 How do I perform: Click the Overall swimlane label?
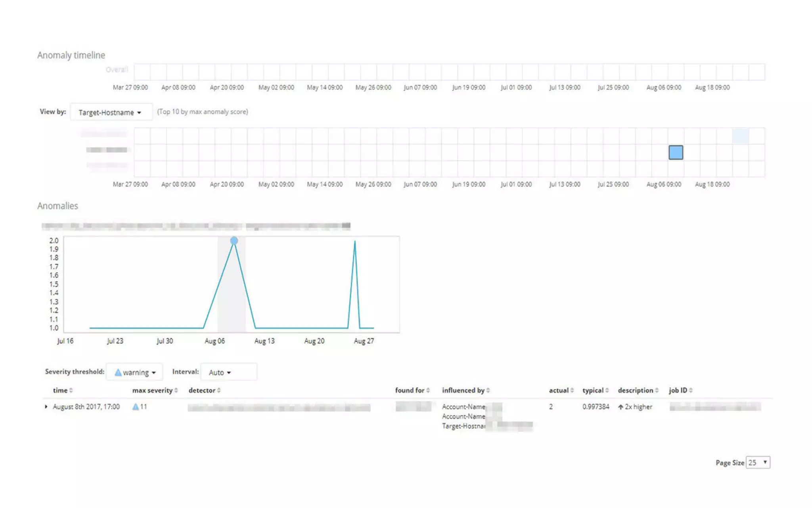(117, 70)
